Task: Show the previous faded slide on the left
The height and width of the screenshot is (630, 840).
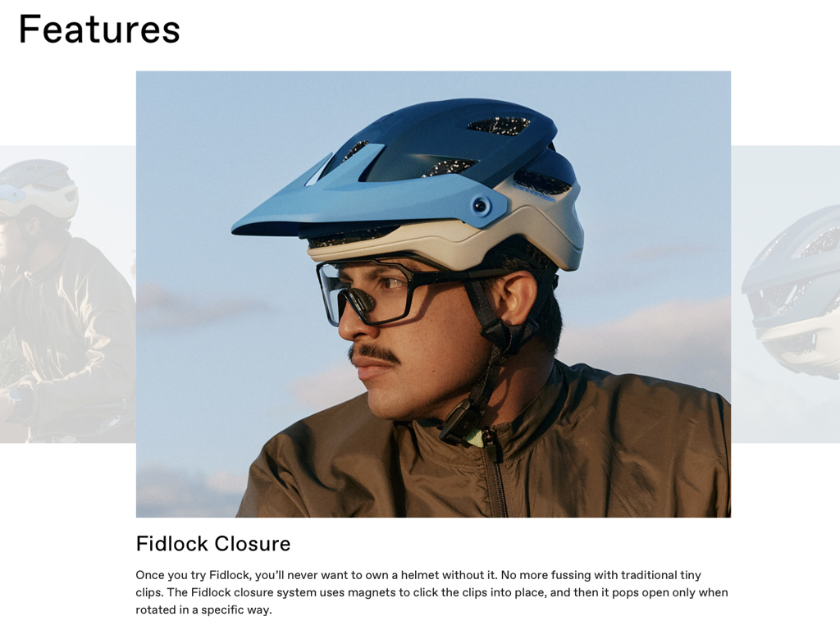Action: (67, 294)
